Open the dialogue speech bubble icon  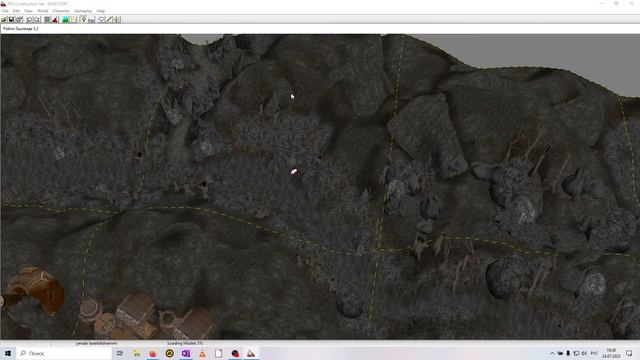pyautogui.click(x=102, y=20)
